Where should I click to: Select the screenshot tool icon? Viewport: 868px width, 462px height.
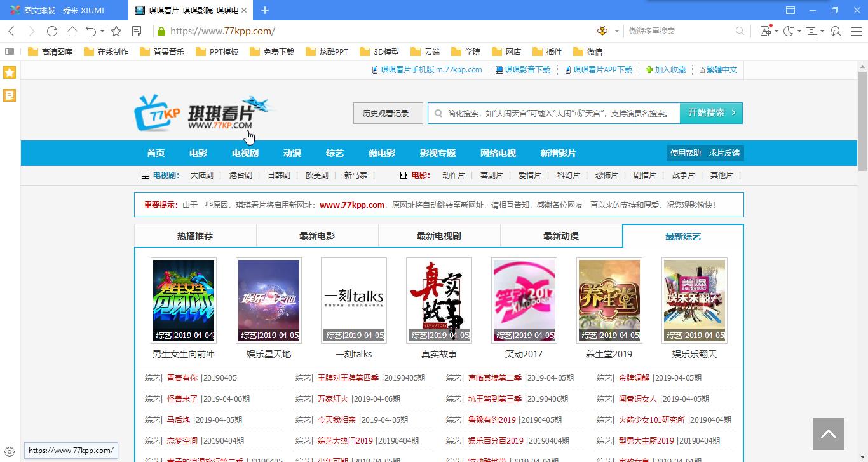click(x=811, y=31)
